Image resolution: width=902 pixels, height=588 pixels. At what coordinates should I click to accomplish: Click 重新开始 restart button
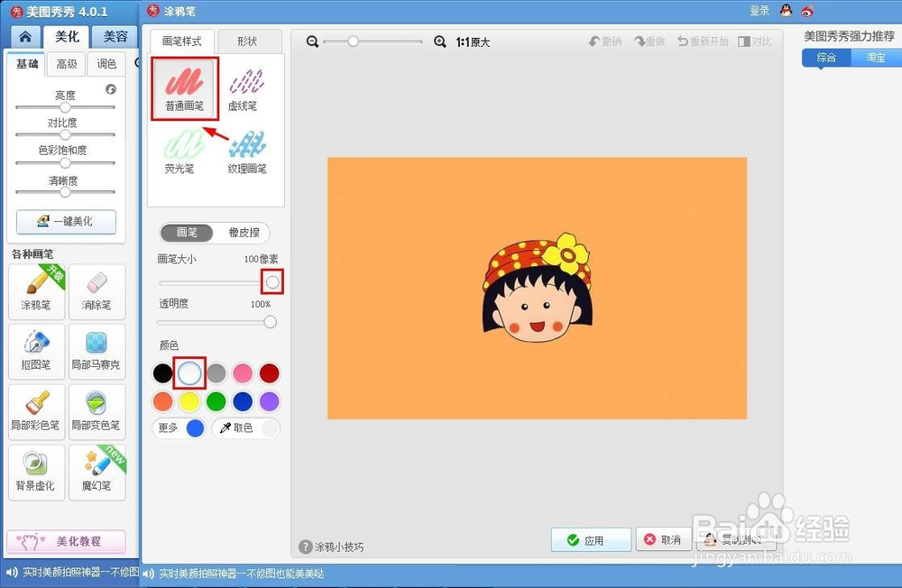(x=703, y=41)
